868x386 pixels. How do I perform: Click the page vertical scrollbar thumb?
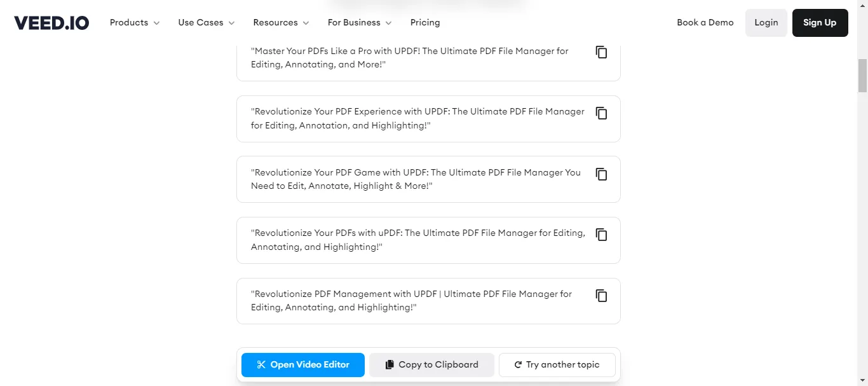pyautogui.click(x=862, y=76)
